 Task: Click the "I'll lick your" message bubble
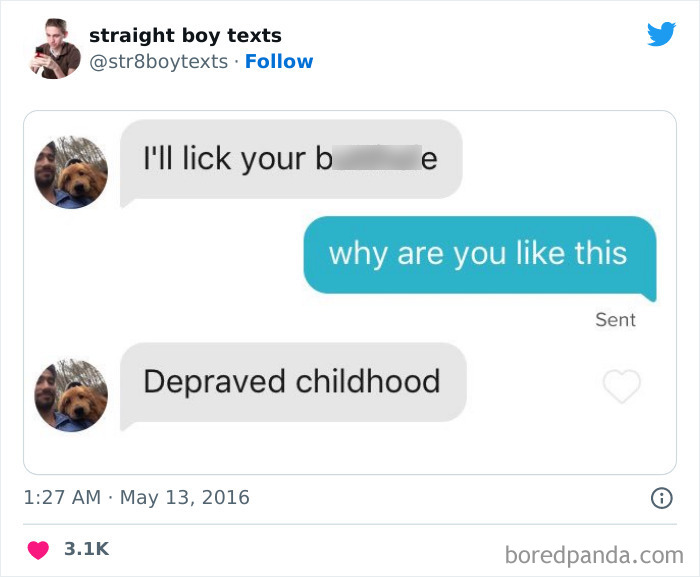tap(291, 160)
